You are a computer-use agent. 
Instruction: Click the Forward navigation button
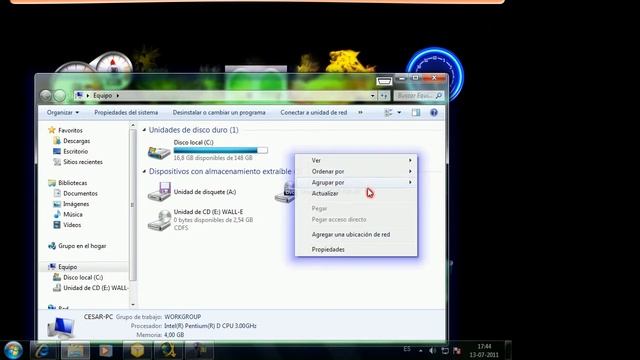click(x=60, y=96)
